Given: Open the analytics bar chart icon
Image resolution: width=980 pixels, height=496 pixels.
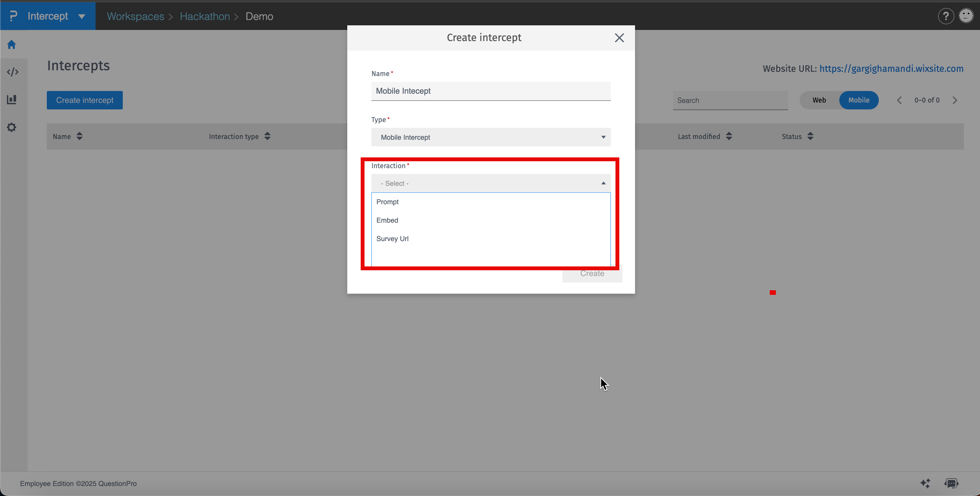Looking at the screenshot, I should pos(12,99).
